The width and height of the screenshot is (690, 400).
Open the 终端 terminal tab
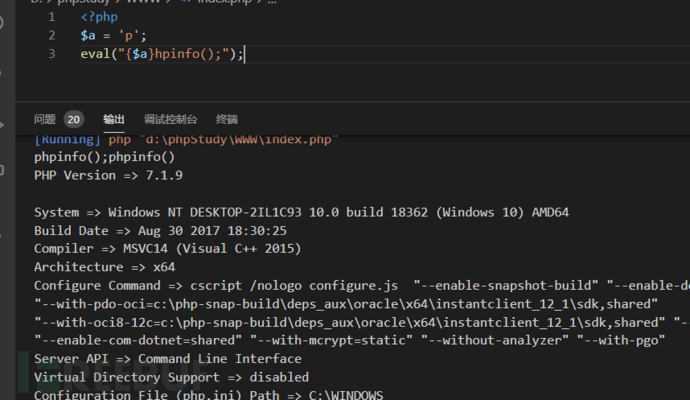tap(227, 119)
